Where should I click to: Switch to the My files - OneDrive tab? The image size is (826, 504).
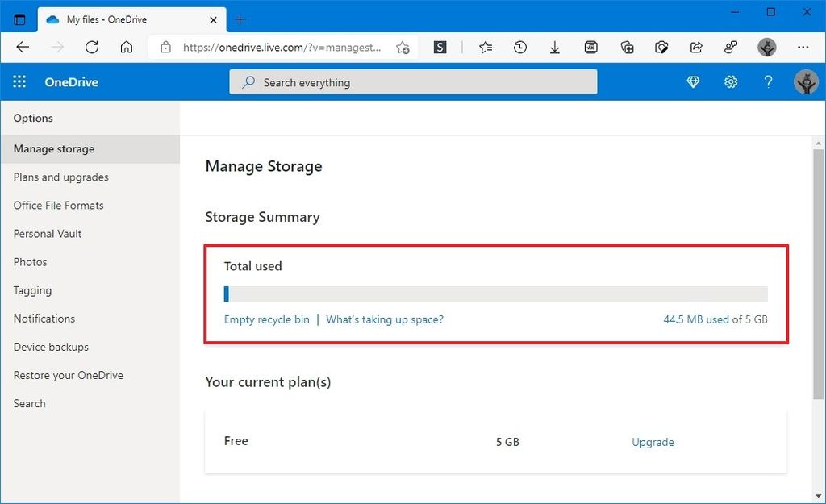coord(113,19)
